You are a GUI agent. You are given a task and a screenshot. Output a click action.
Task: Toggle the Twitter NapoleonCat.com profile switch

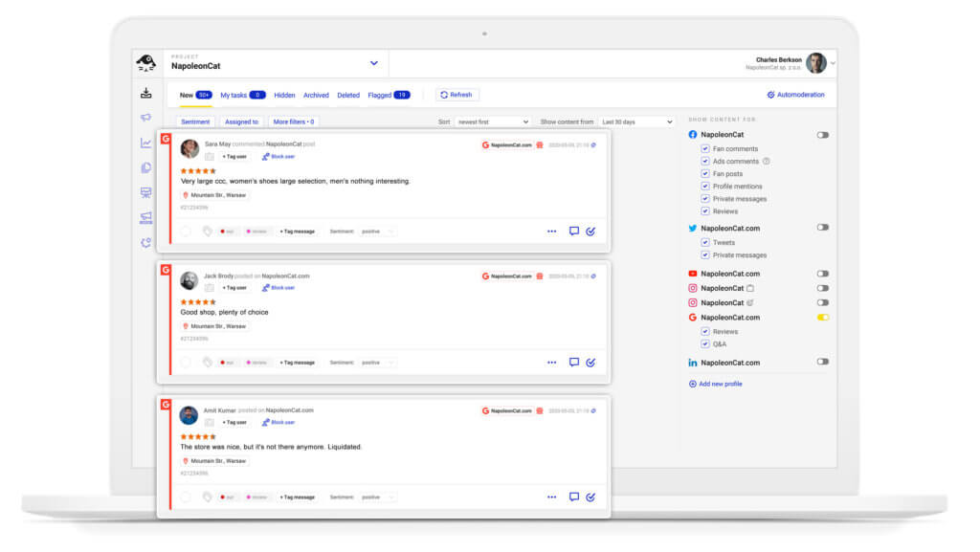point(822,228)
